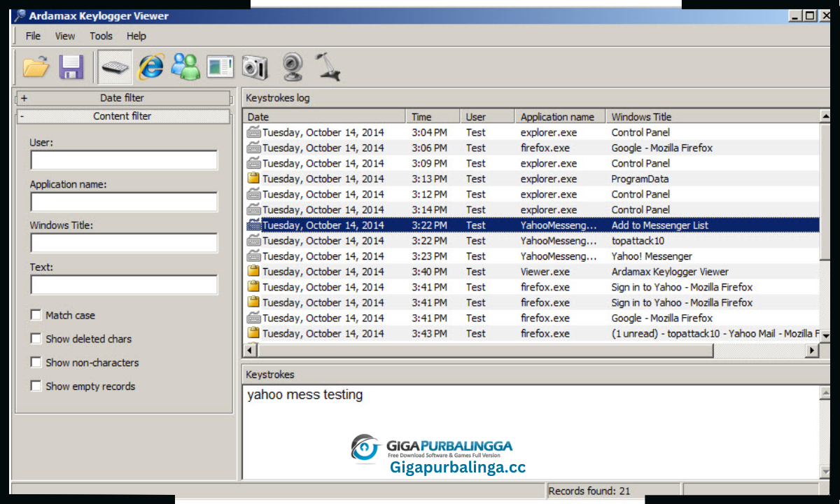Viewport: 840px width, 504px height.
Task: Click folder icon of ProgramData row
Action: point(253,178)
